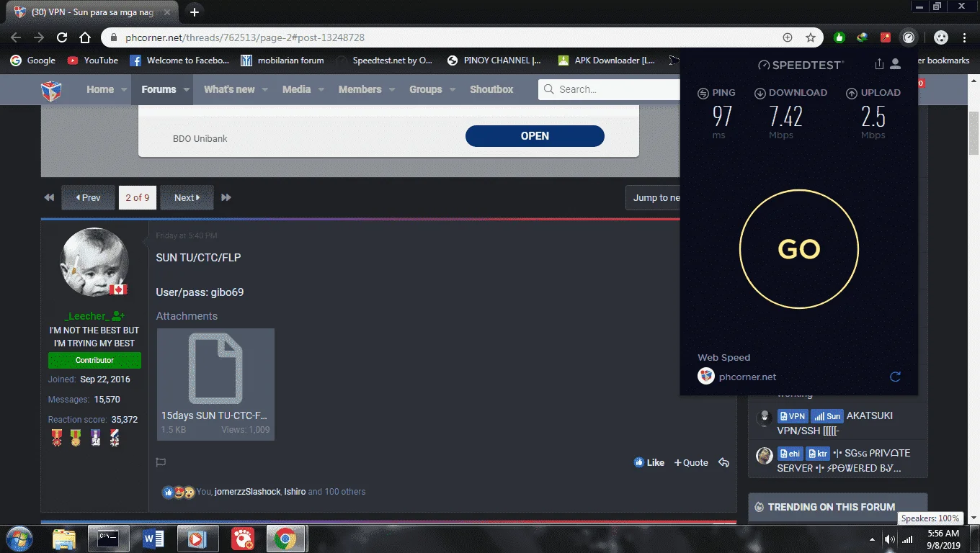980x553 pixels.
Task: Expand the What's new dropdown arrow
Action: point(264,89)
